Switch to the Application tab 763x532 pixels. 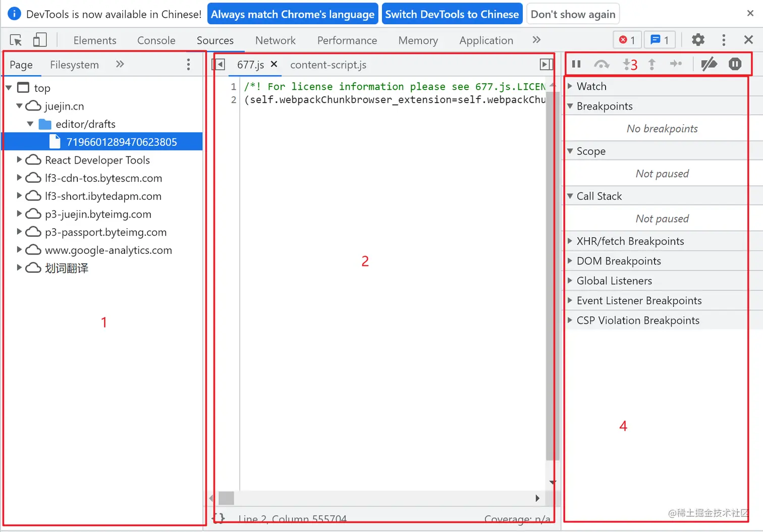[x=486, y=40]
